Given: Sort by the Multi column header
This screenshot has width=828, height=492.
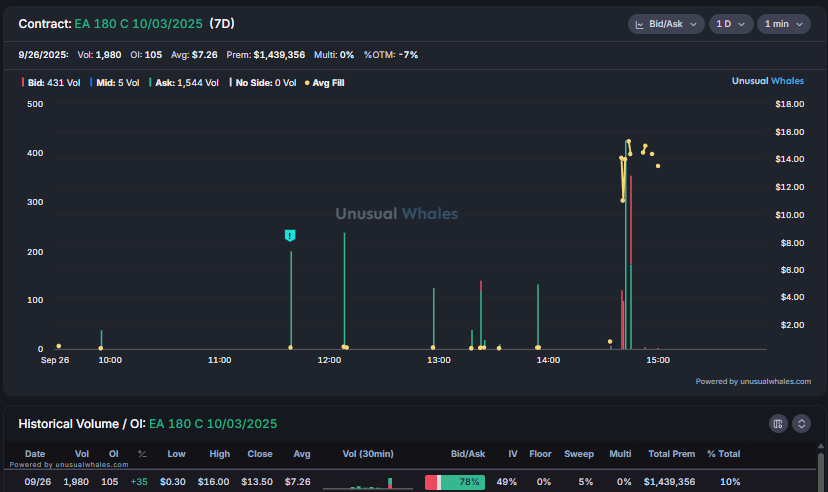Looking at the screenshot, I should click(620, 454).
